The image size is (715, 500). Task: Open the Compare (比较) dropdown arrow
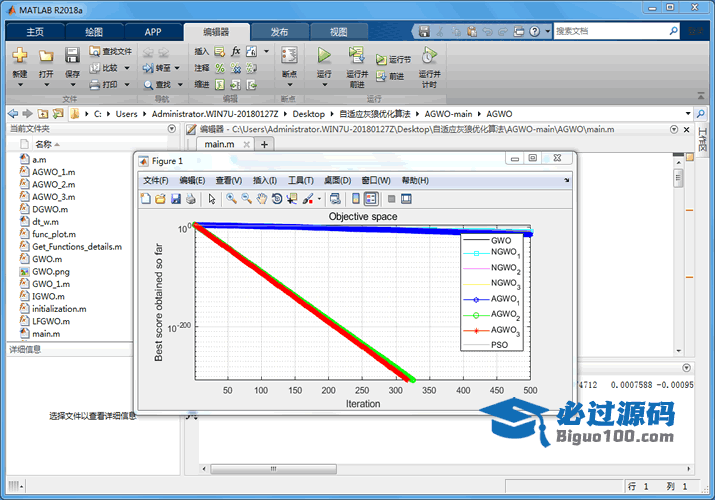pyautogui.click(x=127, y=68)
